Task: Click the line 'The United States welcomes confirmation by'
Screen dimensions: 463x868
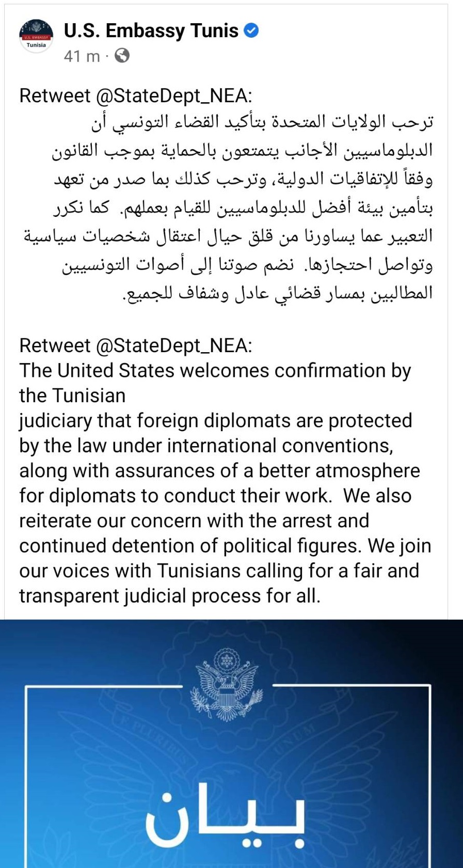Action: coord(215,371)
